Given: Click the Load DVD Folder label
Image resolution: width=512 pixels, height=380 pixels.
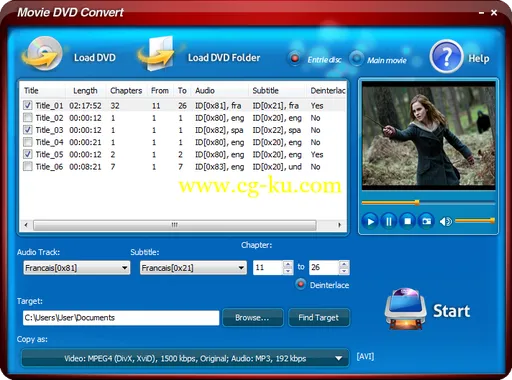Looking at the screenshot, I should (x=224, y=58).
